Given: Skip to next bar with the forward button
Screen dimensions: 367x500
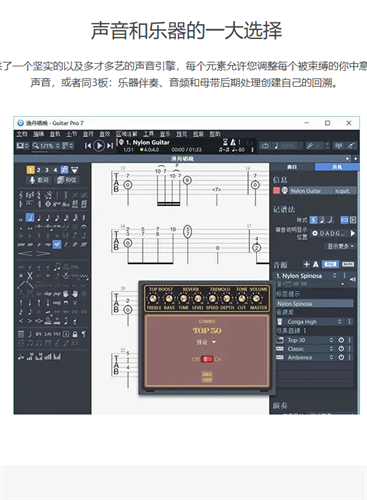Looking at the screenshot, I should 110,146.
